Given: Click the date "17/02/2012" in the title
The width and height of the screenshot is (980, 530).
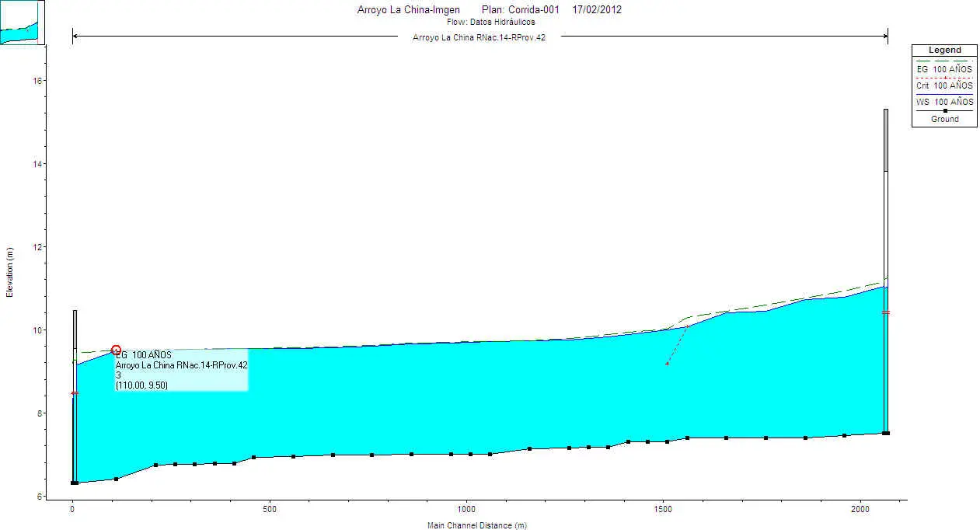Looking at the screenshot, I should pos(597,10).
